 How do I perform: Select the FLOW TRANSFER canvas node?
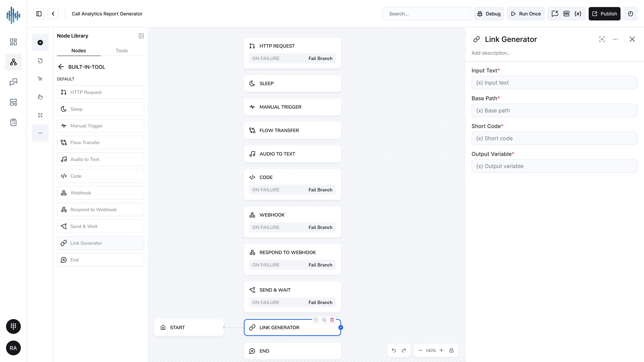click(292, 130)
